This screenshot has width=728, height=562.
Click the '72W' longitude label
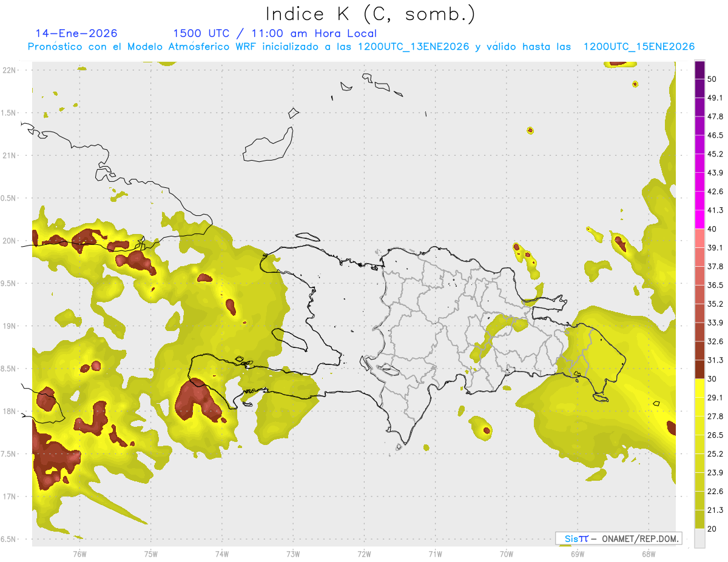364,554
